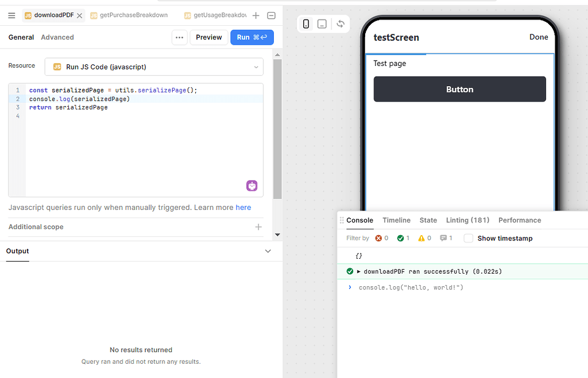Image resolution: width=588 pixels, height=378 pixels.
Task: Switch to the Timeline tab
Action: coord(396,220)
